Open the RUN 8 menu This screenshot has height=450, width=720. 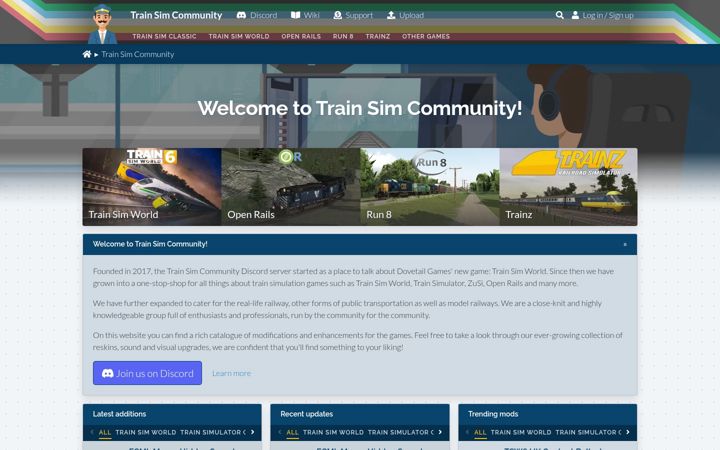point(343,36)
